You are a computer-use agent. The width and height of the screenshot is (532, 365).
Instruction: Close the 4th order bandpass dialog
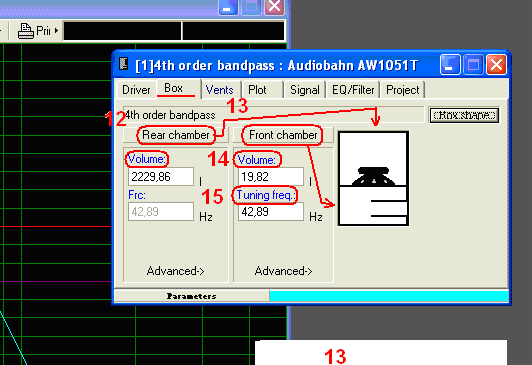pyautogui.click(x=496, y=64)
